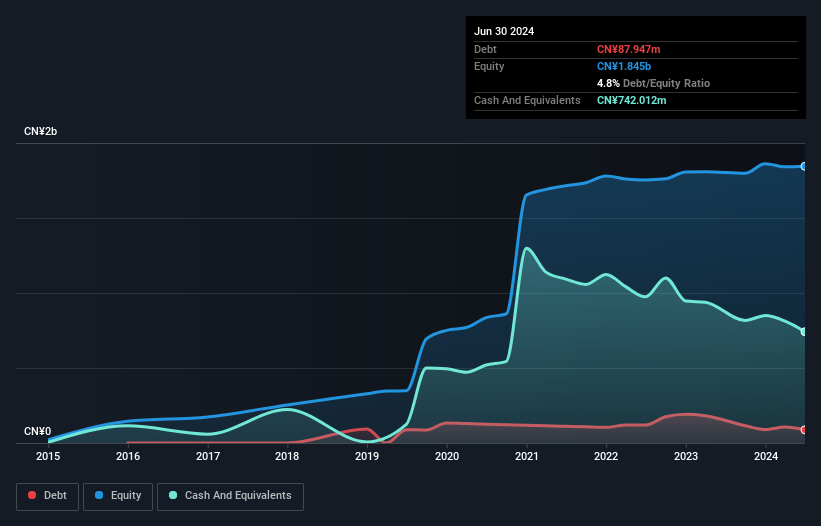Click Cash And Equivalents label in tooltip
Image resolution: width=821 pixels, height=526 pixels.
(x=527, y=100)
